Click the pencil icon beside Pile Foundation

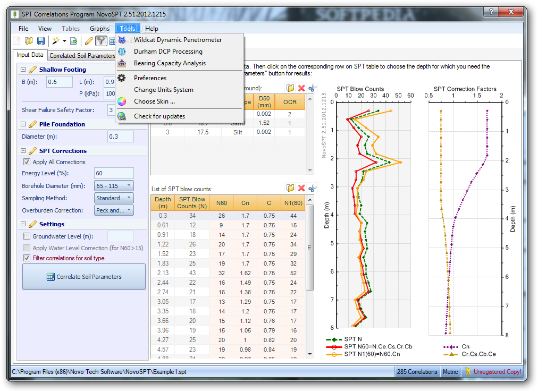click(32, 124)
